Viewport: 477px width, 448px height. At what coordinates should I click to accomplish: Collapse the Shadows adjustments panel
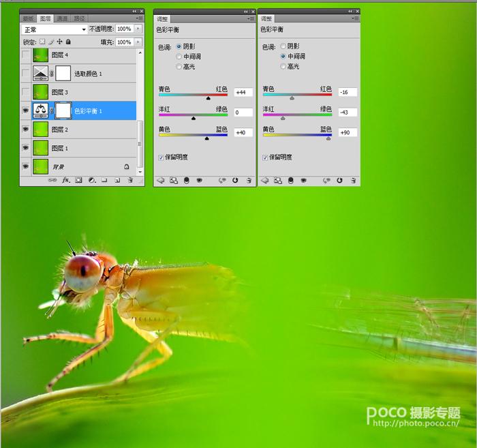tap(246, 12)
